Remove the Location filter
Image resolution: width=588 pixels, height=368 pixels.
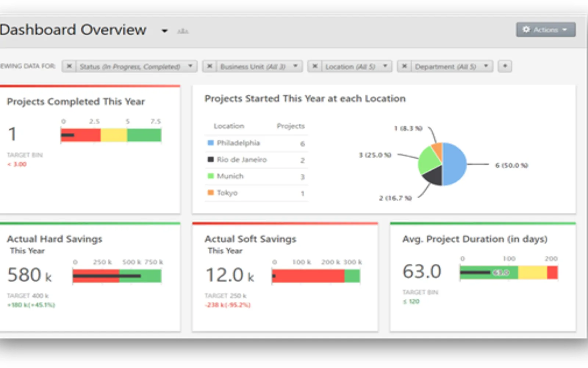[x=315, y=66]
